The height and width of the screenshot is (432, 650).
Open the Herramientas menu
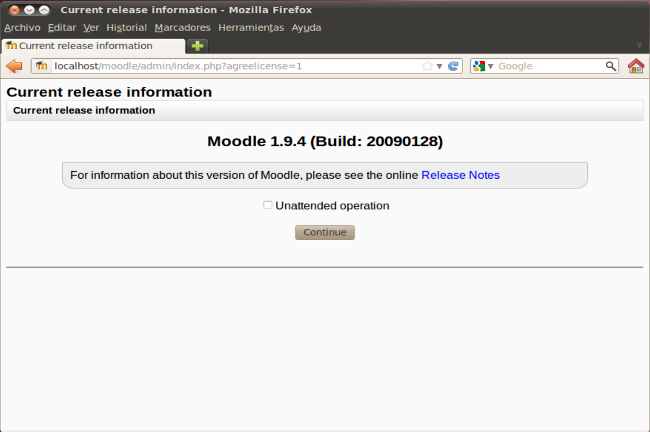click(251, 27)
